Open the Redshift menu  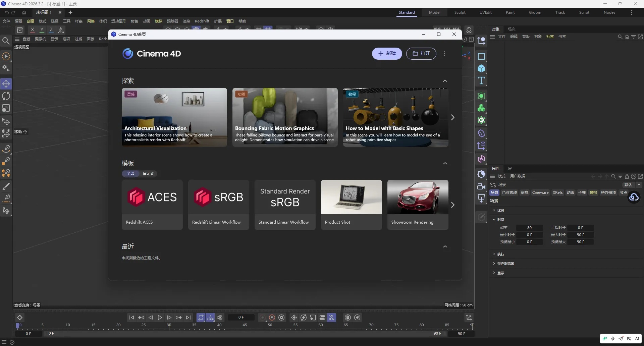click(x=202, y=21)
